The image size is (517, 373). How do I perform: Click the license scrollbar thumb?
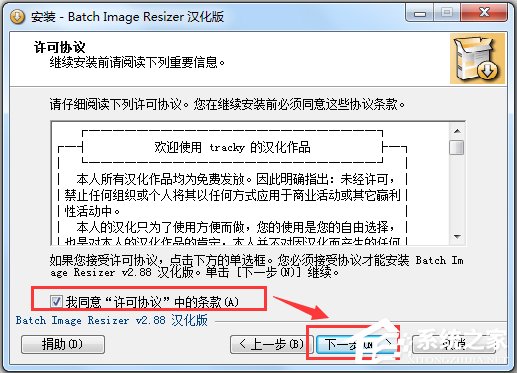click(457, 147)
